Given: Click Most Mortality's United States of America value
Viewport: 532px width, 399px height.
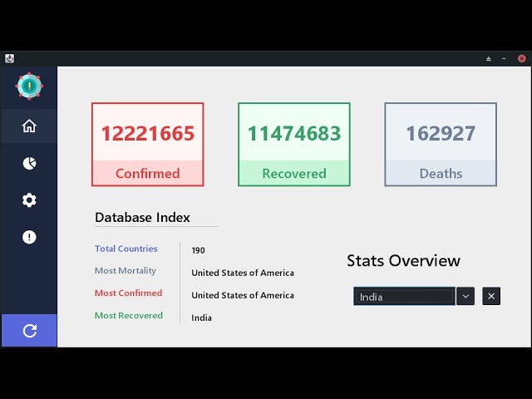Looking at the screenshot, I should (243, 273).
